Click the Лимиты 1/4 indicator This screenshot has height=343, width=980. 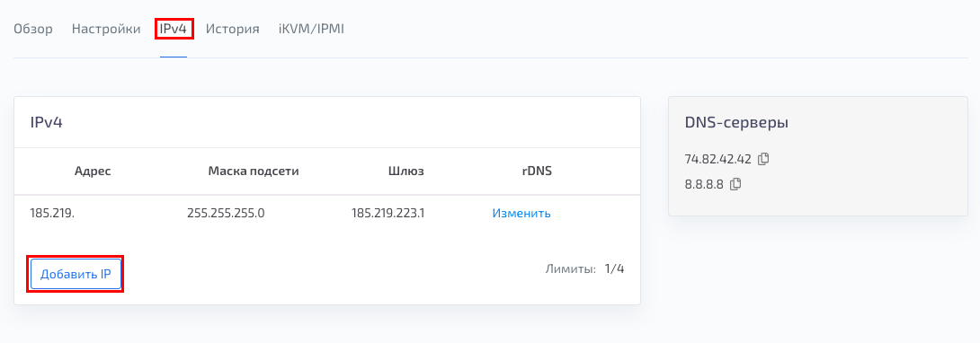[x=584, y=268]
